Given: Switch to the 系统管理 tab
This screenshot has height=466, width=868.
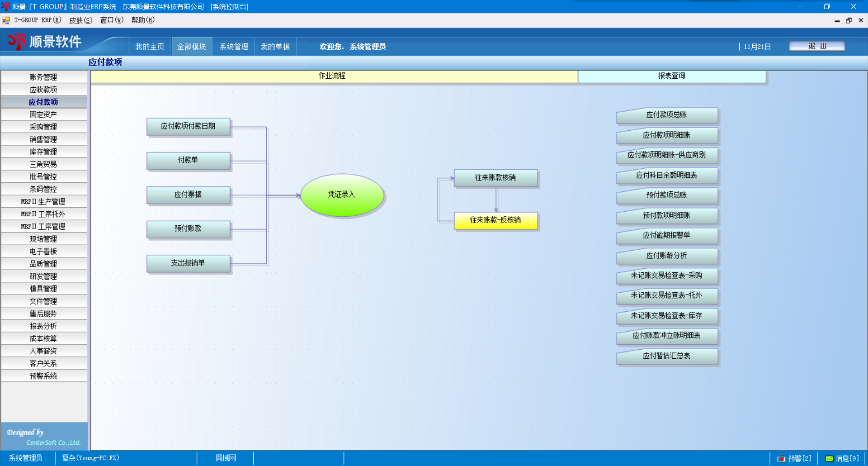Looking at the screenshot, I should pyautogui.click(x=234, y=47).
